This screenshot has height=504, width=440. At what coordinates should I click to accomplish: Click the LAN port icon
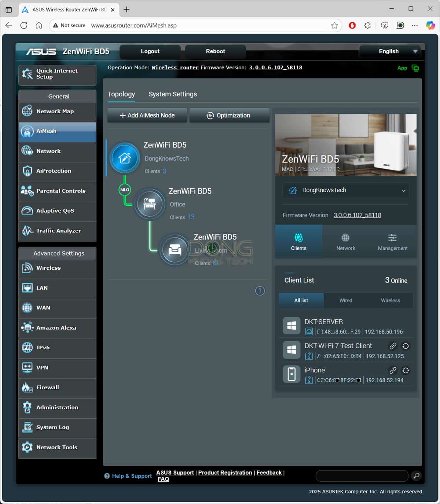[x=27, y=288]
